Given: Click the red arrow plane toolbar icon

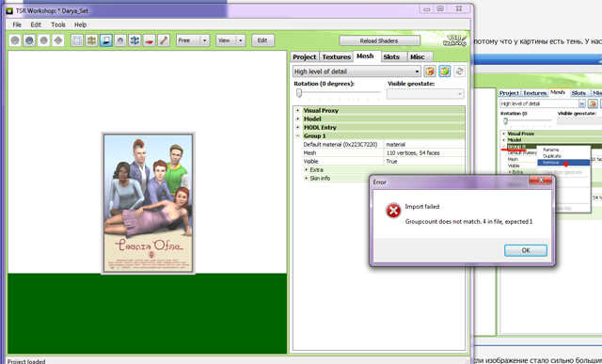Looking at the screenshot, I should click(150, 40).
